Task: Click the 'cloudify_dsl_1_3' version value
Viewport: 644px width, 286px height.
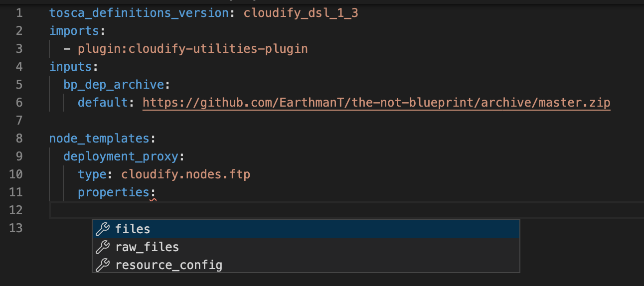Action: tap(301, 13)
